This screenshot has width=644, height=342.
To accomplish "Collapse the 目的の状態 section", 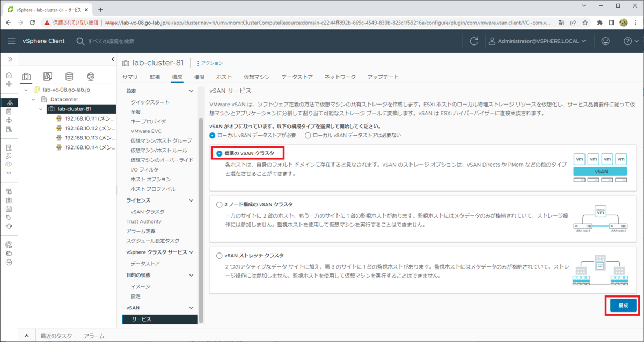I will [x=192, y=275].
